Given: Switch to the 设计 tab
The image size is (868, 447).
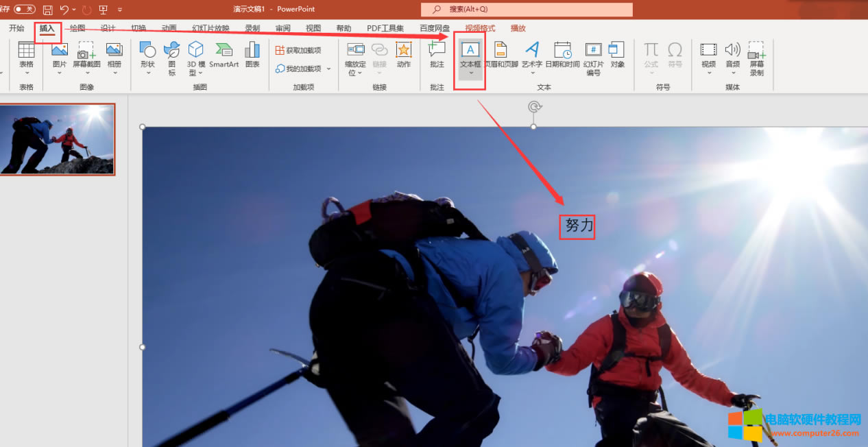Looking at the screenshot, I should coord(108,29).
